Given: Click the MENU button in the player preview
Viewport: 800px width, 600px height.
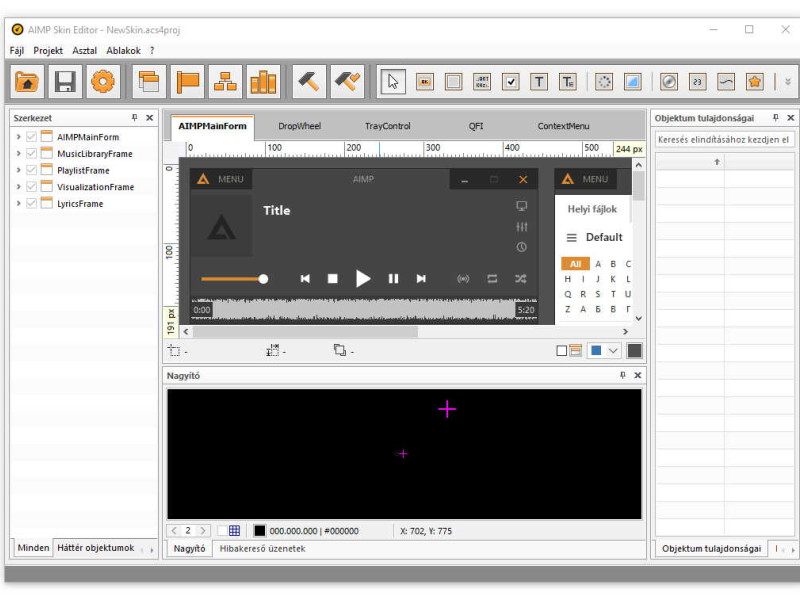Looking at the screenshot, I should pyautogui.click(x=221, y=179).
